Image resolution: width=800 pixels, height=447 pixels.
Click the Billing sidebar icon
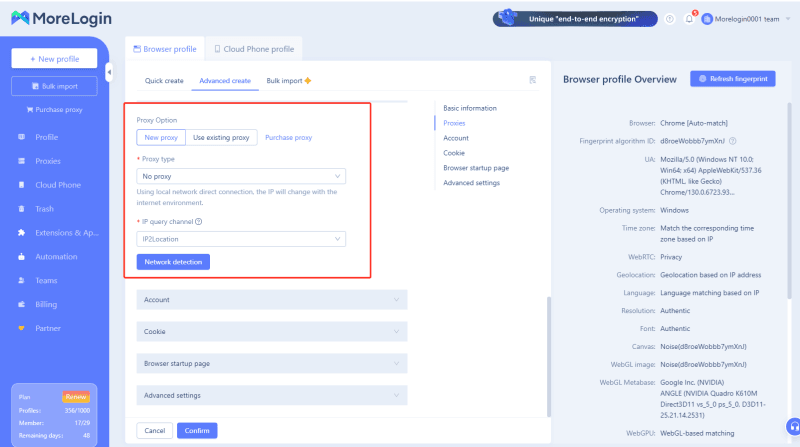click(x=21, y=305)
